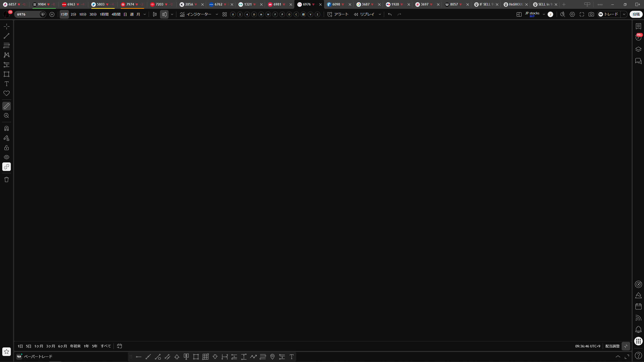Switch to the 10分 interval
Image resolution: width=644 pixels, height=362 pixels.
(83, 14)
